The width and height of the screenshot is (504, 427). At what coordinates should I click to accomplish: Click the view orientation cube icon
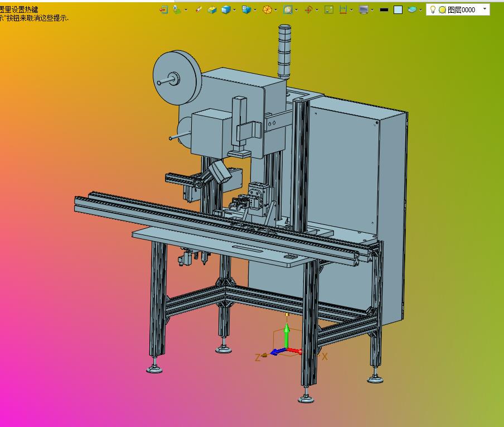246,10
